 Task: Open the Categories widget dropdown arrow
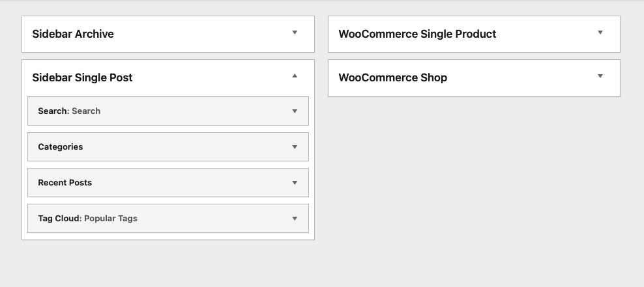[x=295, y=147]
